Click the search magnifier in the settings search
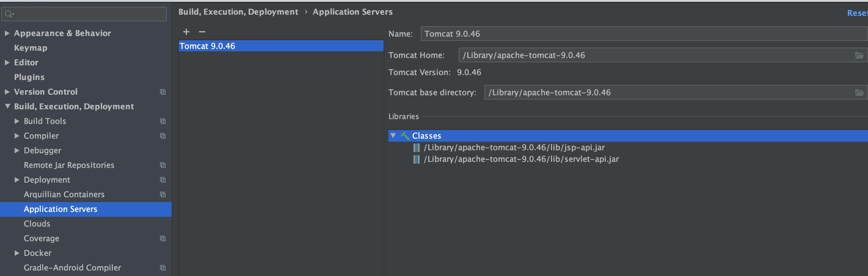 coord(9,14)
